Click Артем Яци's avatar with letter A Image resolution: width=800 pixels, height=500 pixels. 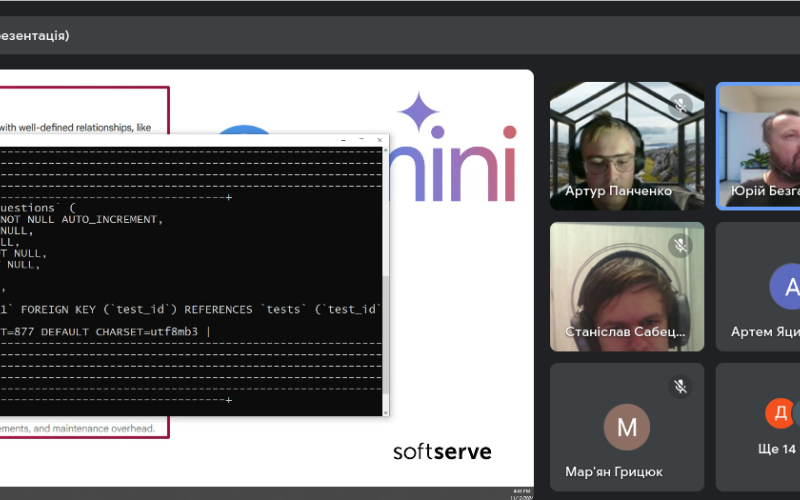click(x=786, y=287)
